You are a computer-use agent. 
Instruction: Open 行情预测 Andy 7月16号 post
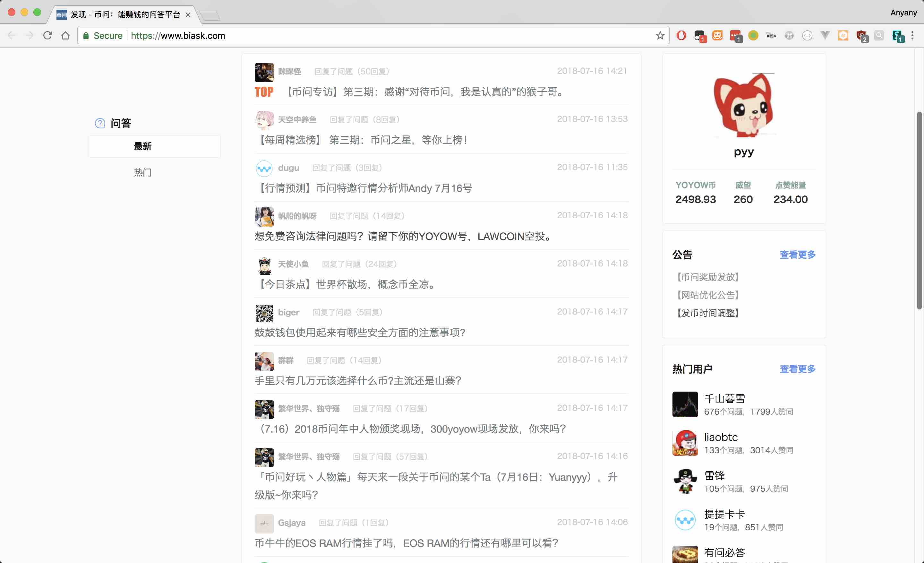(x=364, y=188)
